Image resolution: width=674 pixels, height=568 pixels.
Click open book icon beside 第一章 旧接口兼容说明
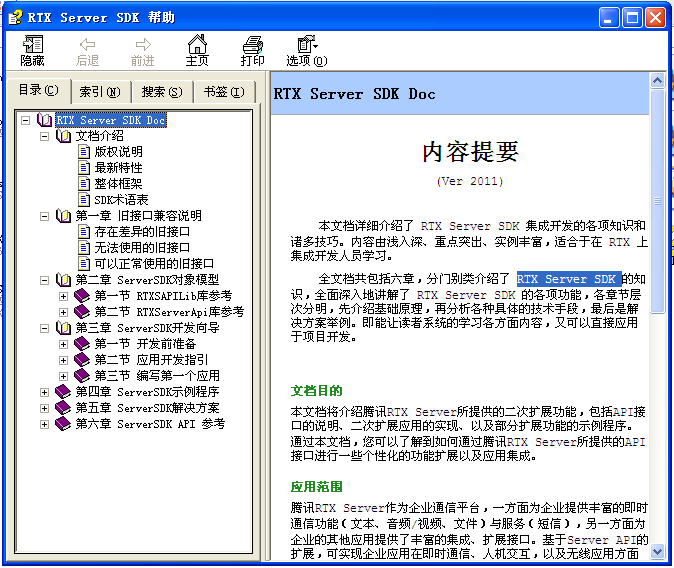pyautogui.click(x=63, y=216)
